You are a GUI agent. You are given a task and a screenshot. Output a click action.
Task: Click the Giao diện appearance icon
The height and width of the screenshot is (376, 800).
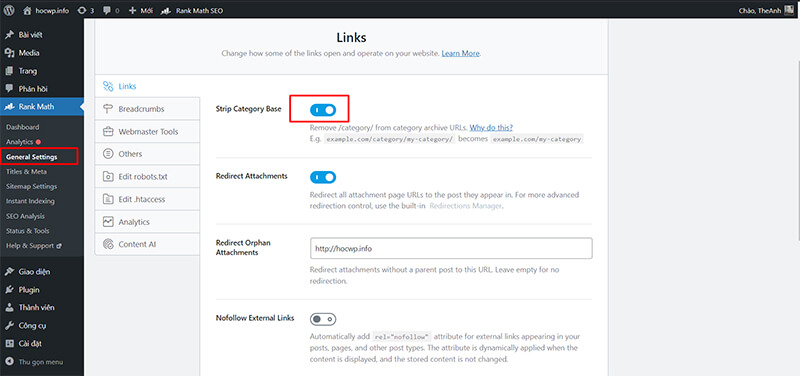[9, 272]
